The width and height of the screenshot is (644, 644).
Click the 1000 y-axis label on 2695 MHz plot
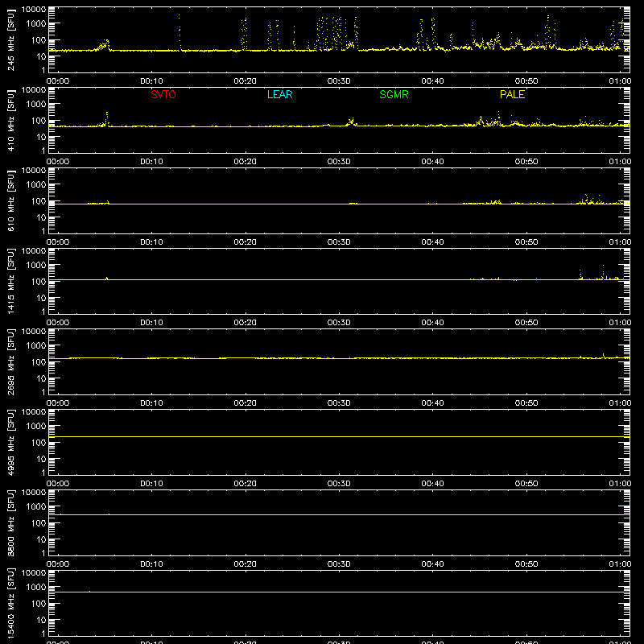[x=36, y=346]
